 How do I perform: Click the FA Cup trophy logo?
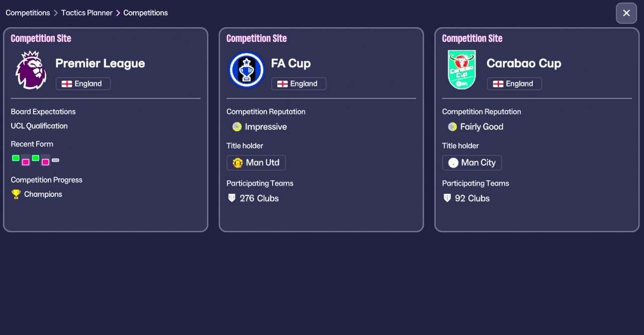click(247, 70)
